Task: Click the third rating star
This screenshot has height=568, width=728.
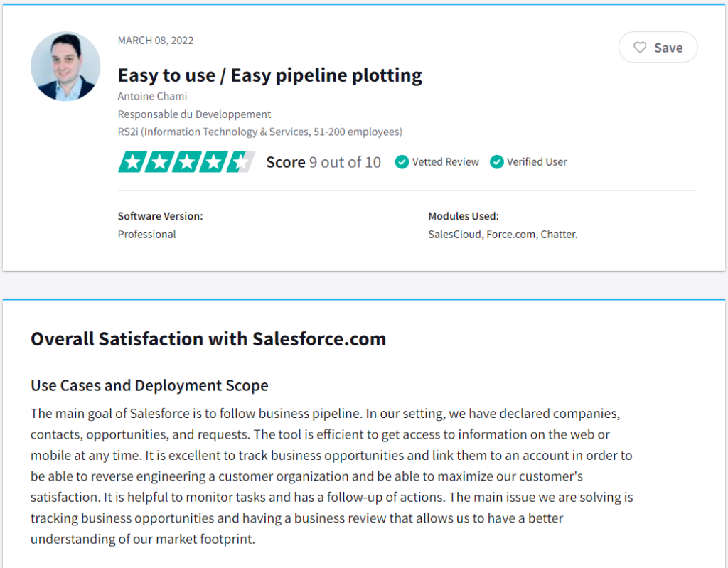Action: (x=186, y=162)
